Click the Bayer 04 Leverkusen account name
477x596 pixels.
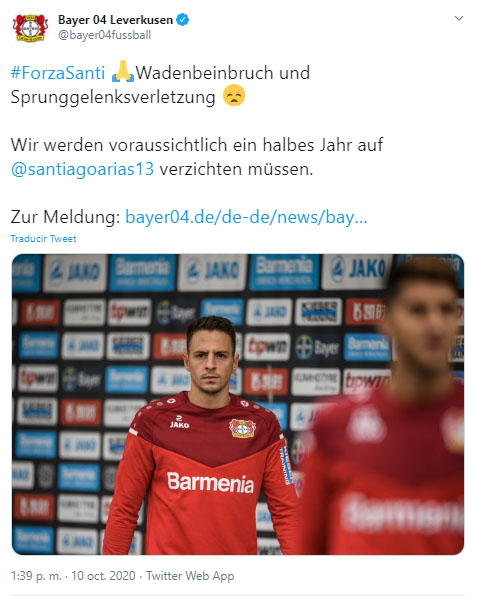point(116,19)
